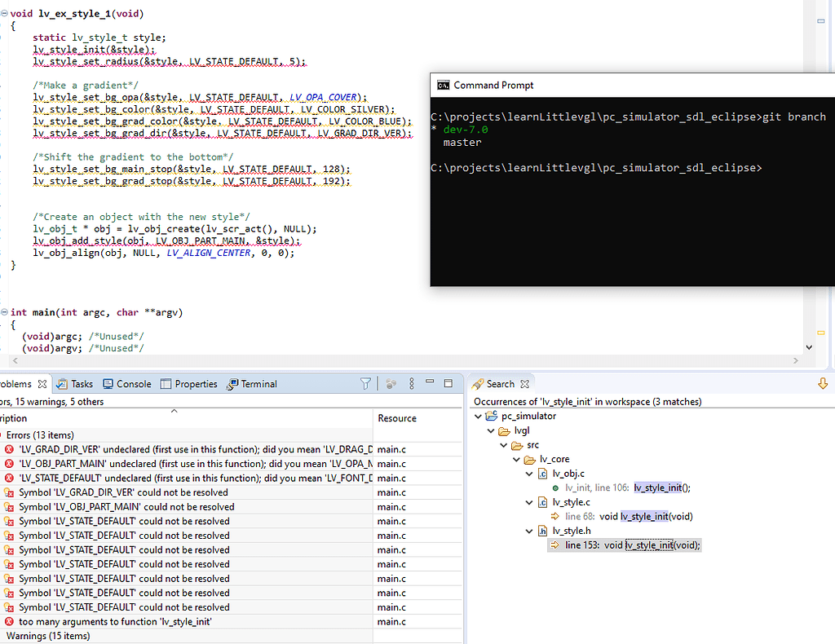Screen dimensions: 835x644
Task: Open the Problems view three-dot menu
Action: (412, 384)
